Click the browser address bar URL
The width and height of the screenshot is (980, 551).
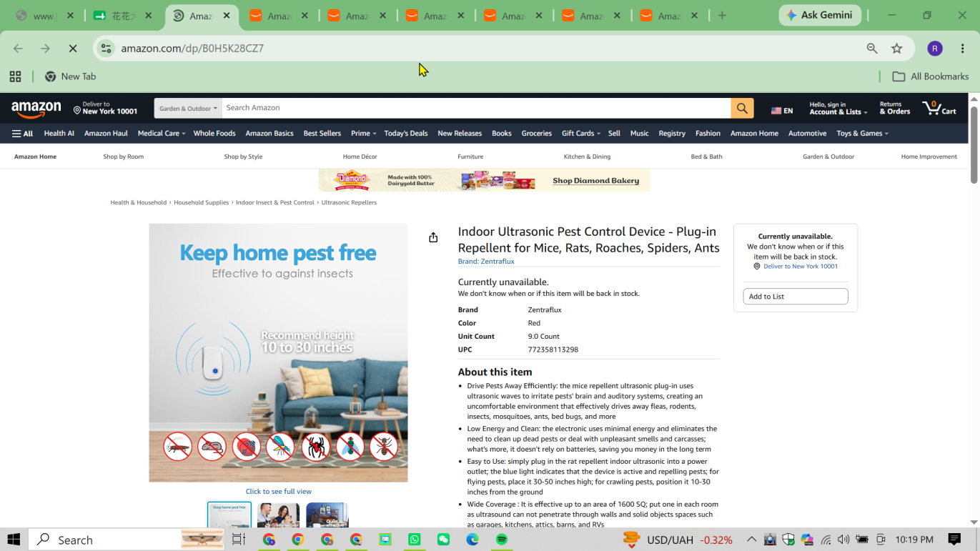[x=192, y=49]
